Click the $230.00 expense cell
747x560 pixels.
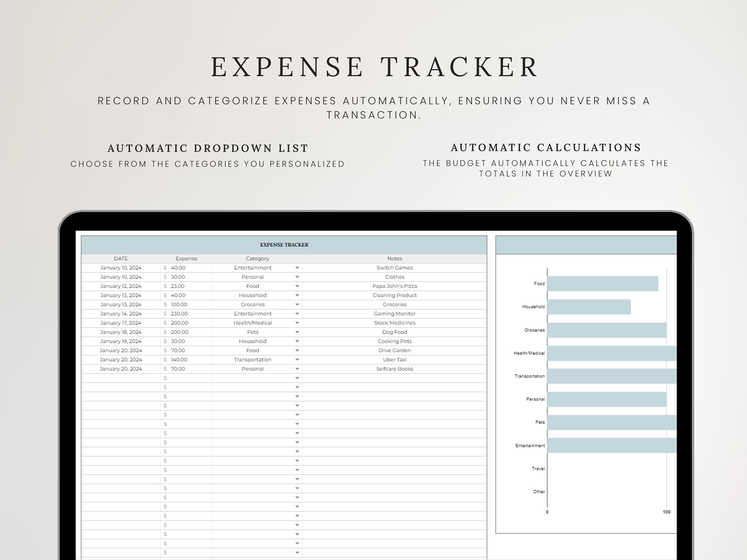pyautogui.click(x=179, y=313)
